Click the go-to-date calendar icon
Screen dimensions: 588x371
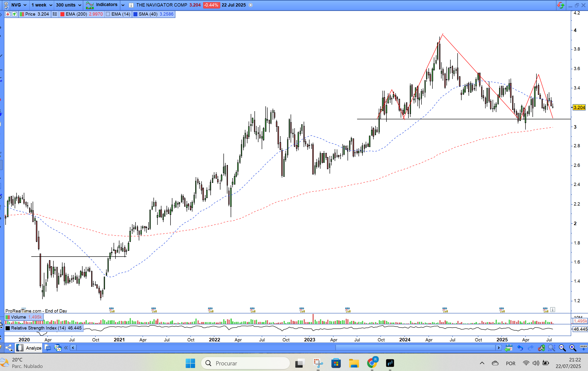(x=509, y=348)
